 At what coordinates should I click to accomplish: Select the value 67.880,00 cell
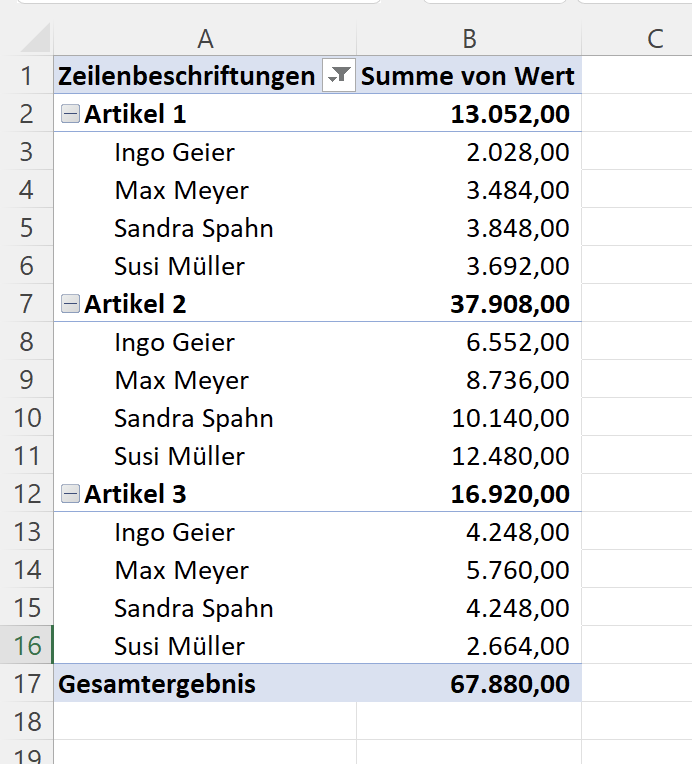(x=469, y=683)
